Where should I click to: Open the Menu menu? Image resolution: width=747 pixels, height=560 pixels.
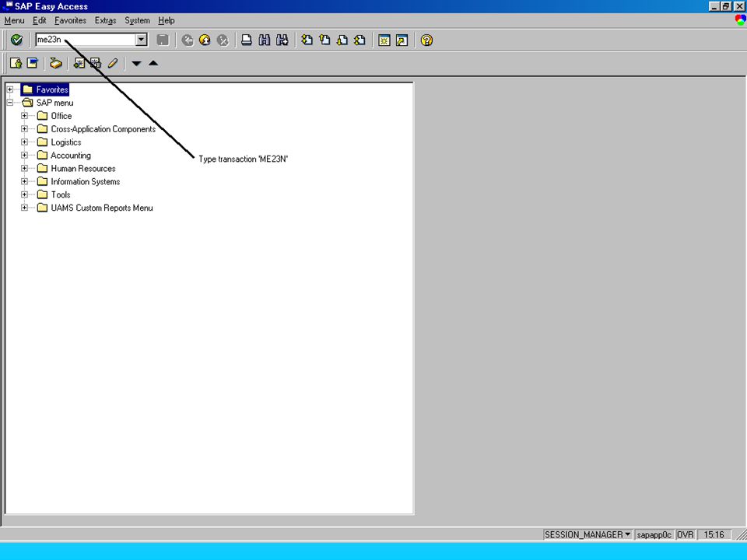tap(14, 20)
